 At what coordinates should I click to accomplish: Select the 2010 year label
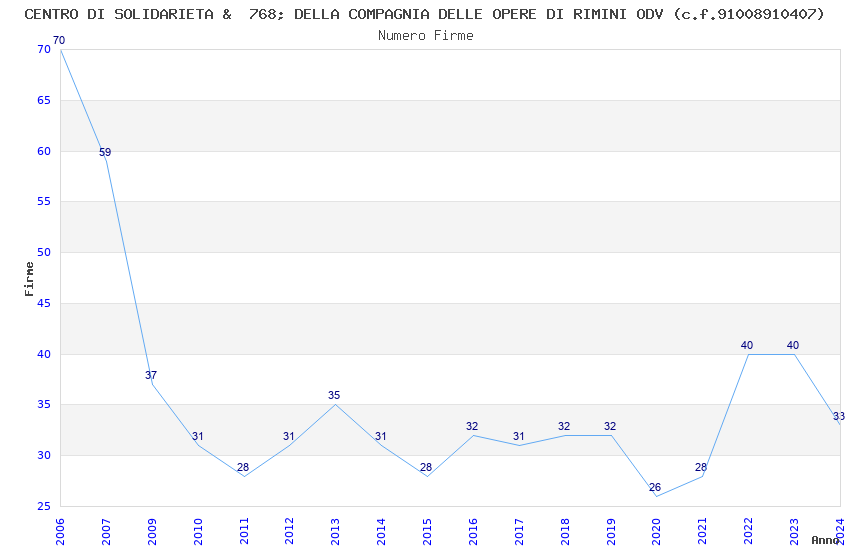[x=197, y=532]
